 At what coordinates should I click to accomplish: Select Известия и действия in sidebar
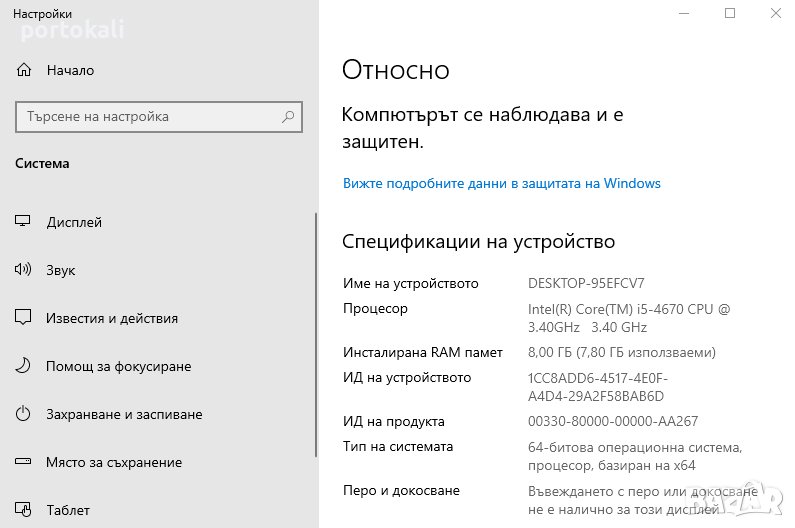coord(112,318)
